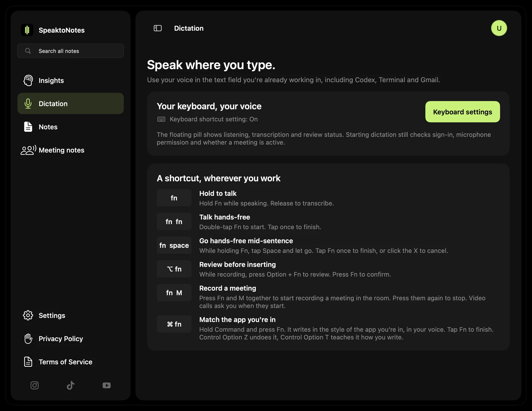Click the Privacy Policy hand icon
The width and height of the screenshot is (532, 411).
(28, 339)
